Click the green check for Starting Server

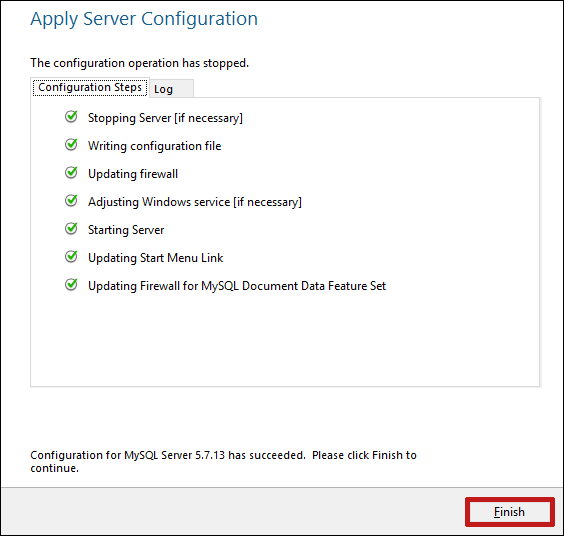(x=71, y=229)
